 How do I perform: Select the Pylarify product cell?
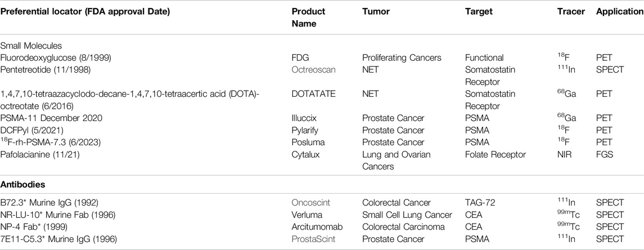coord(305,130)
